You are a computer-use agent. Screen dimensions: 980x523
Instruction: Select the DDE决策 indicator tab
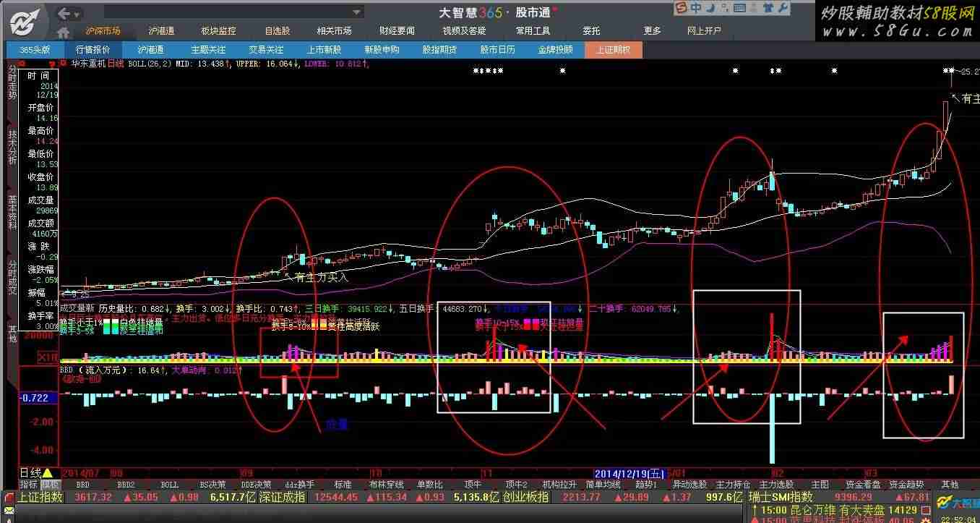257,485
